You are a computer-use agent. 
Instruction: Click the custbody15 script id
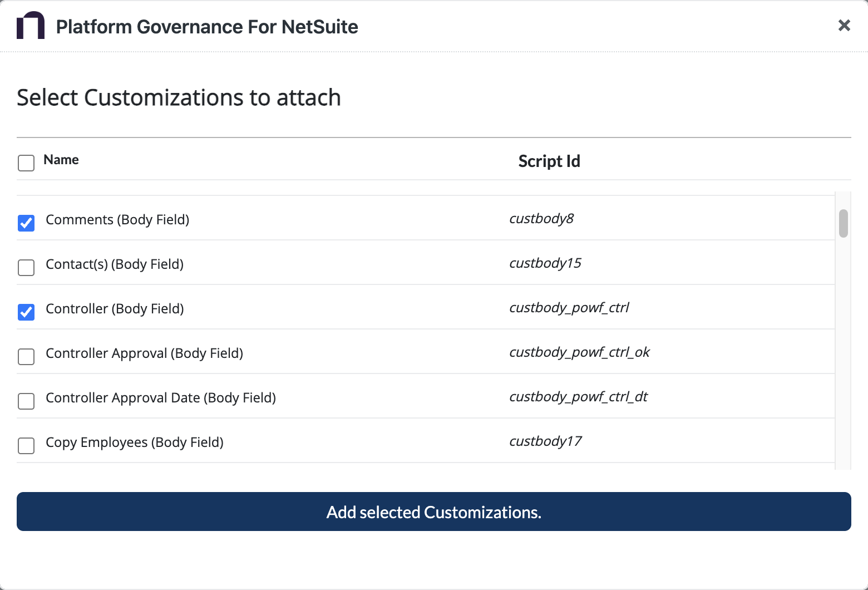pos(545,263)
